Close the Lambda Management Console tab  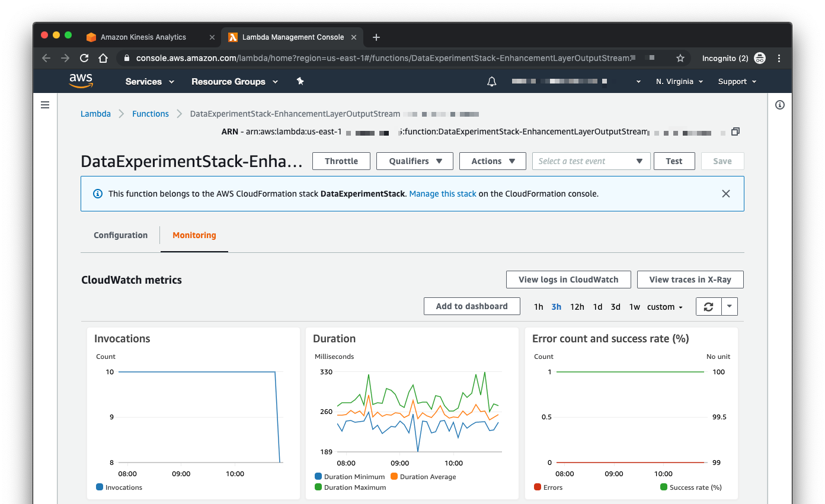(x=354, y=37)
